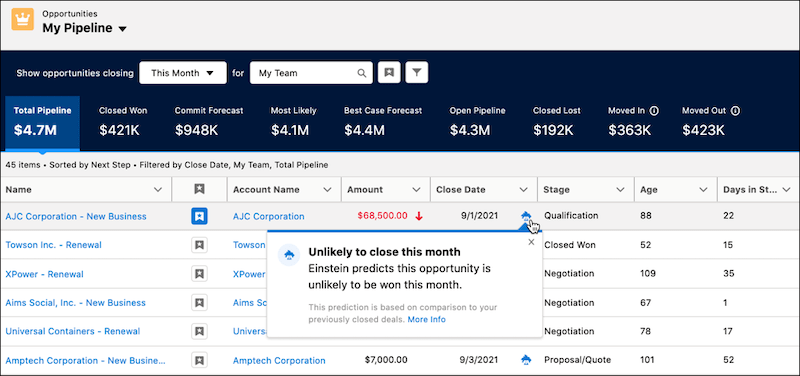The image size is (800, 376).
Task: Click the Qualification stage cell
Action: coord(571,216)
